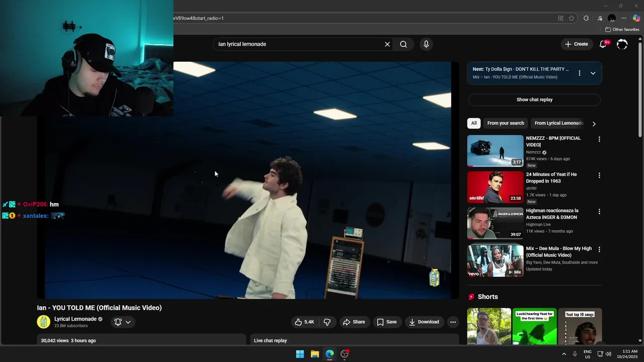This screenshot has height=362, width=644.
Task: Open volume control in system tray
Action: (x=608, y=354)
